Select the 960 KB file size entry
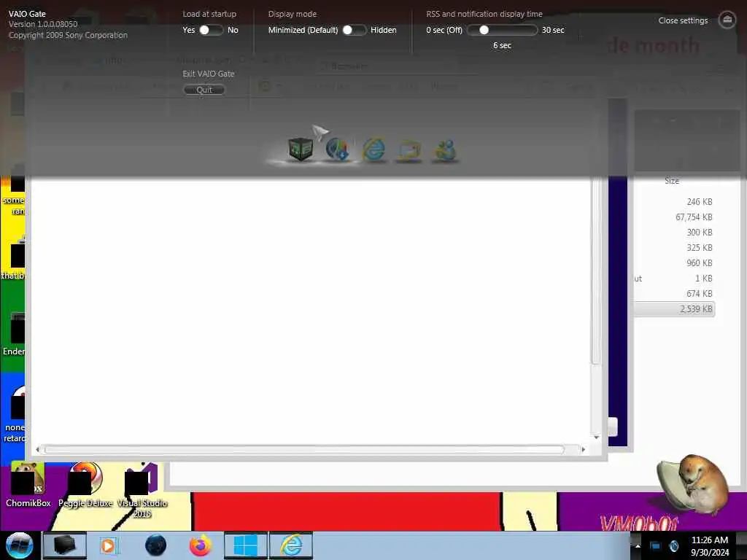 pos(700,262)
